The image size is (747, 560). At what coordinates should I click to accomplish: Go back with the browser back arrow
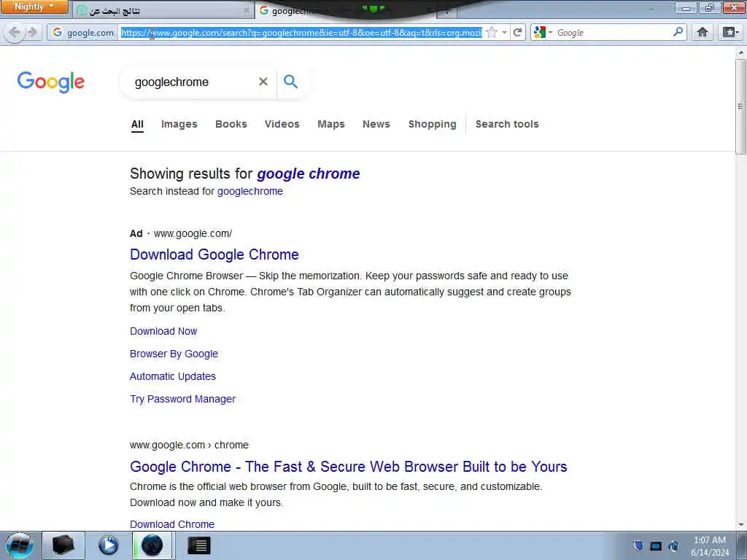(15, 32)
